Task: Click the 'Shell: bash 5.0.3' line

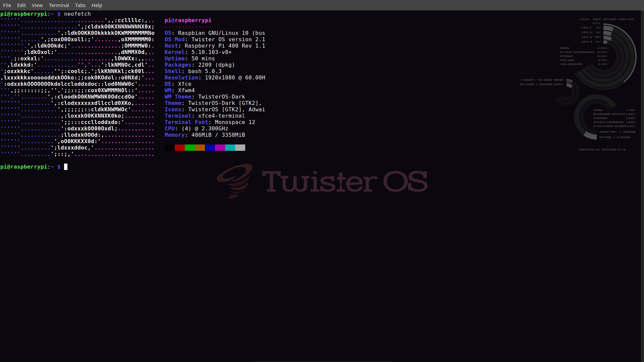Action: 193,71
